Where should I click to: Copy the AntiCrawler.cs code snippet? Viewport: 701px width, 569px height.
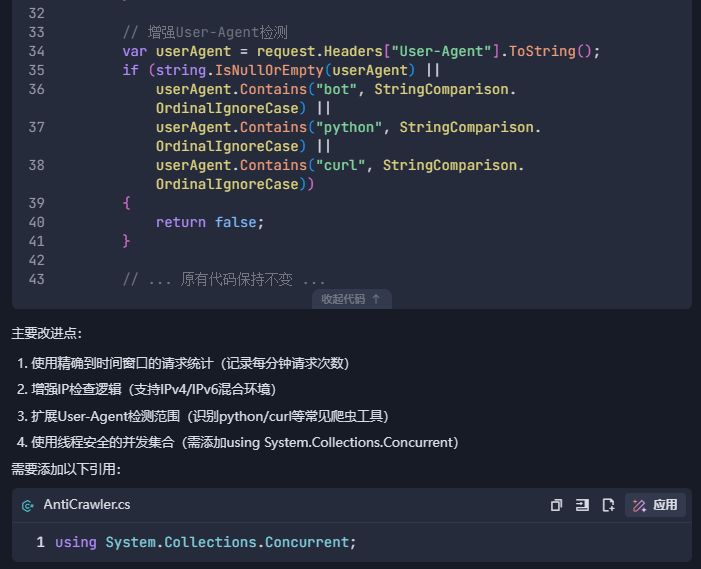coord(556,505)
